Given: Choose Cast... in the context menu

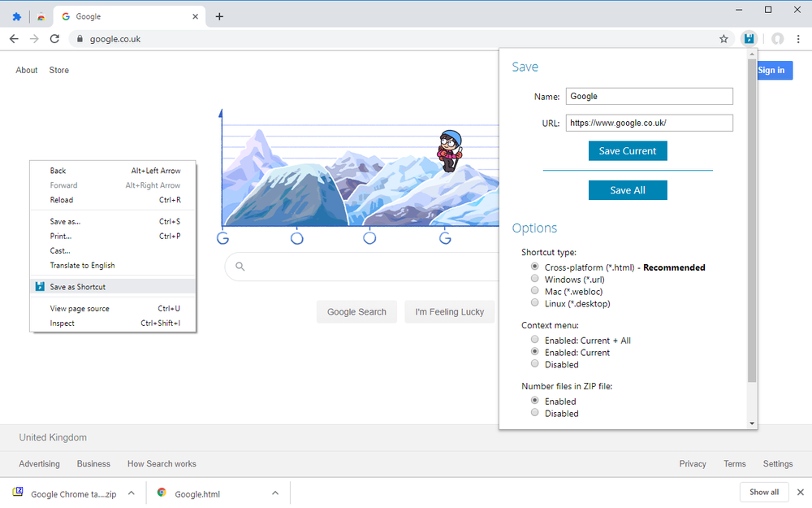Looking at the screenshot, I should (x=113, y=250).
